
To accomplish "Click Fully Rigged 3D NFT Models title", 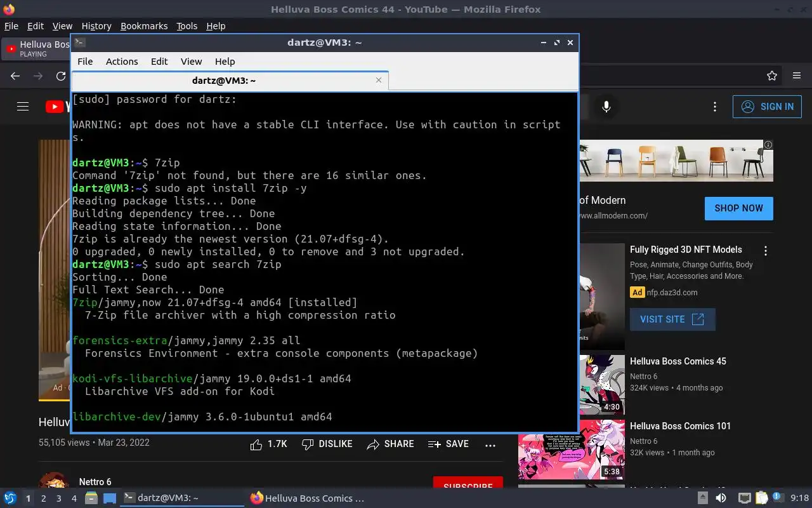I will coord(686,250).
